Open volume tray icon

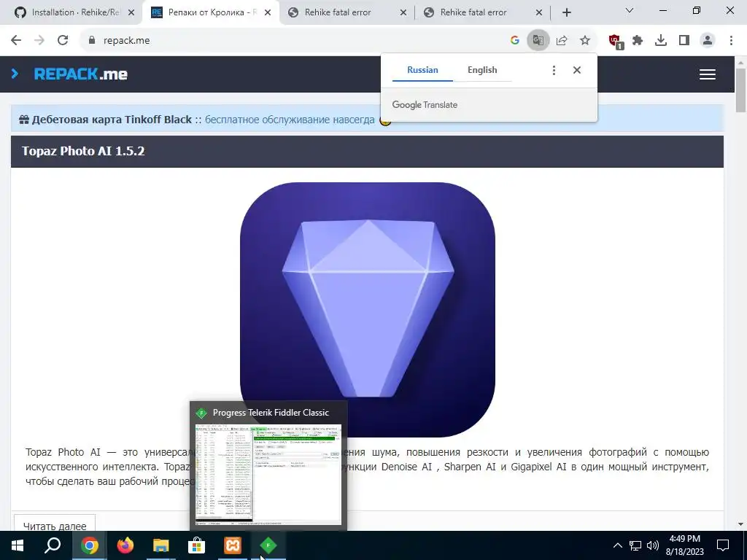(653, 545)
